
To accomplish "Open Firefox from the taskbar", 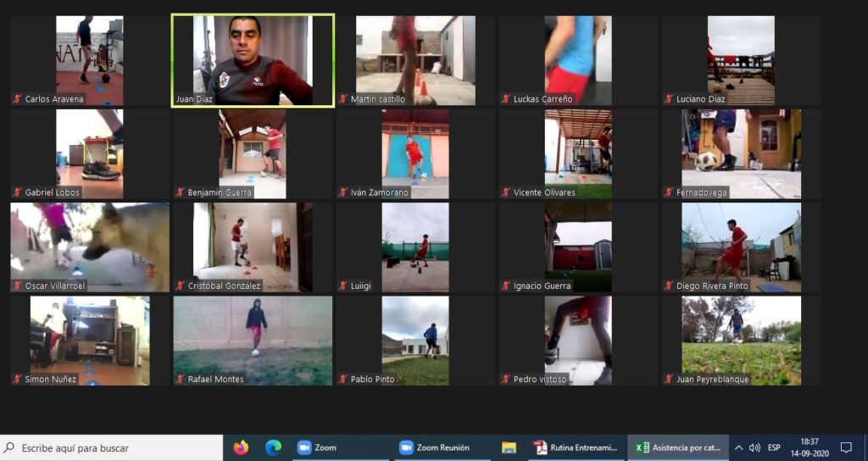I will 241,447.
